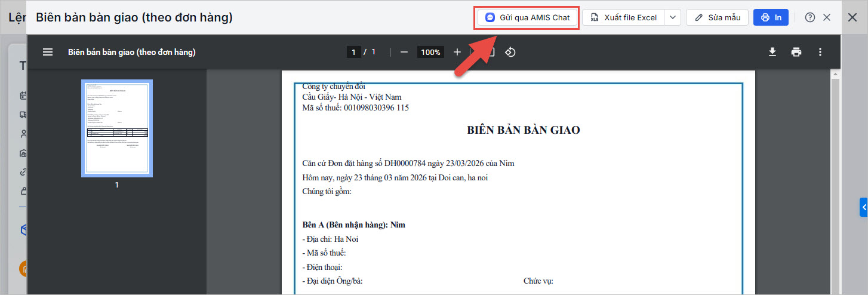Send the report via AMIS Chat
The width and height of the screenshot is (868, 295).
point(527,17)
